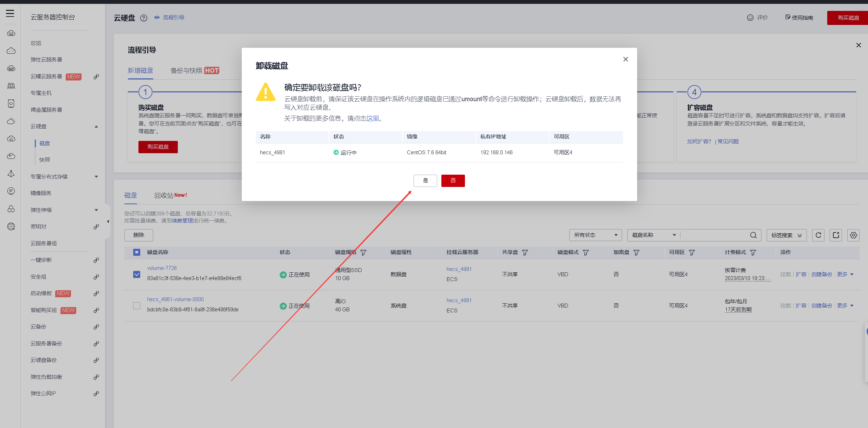Check the hecs_4981-volume-0000 row checkbox

137,306
